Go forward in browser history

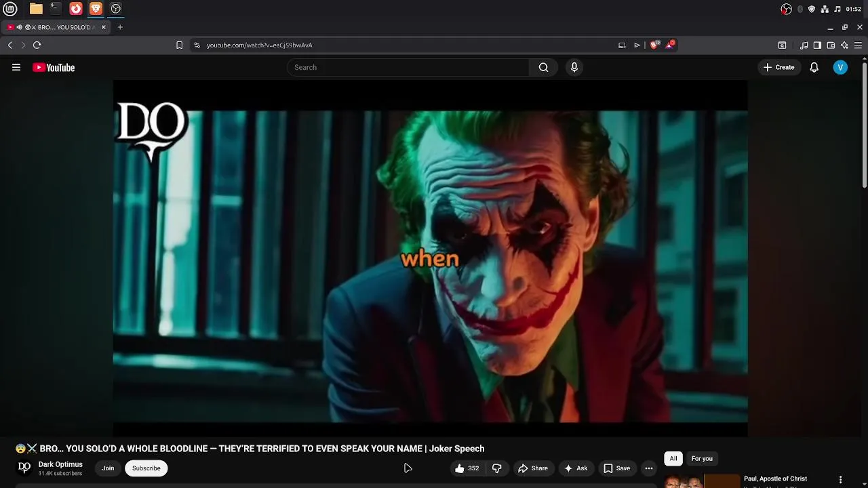click(x=23, y=45)
